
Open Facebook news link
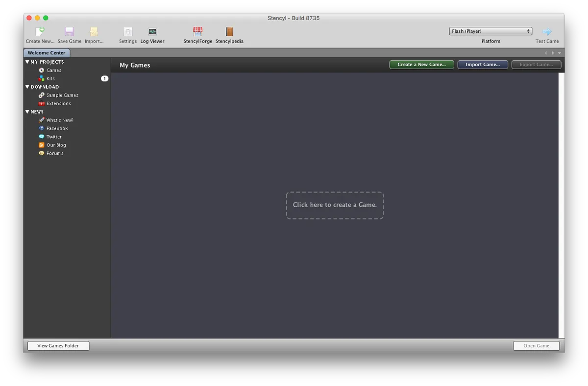pyautogui.click(x=57, y=129)
